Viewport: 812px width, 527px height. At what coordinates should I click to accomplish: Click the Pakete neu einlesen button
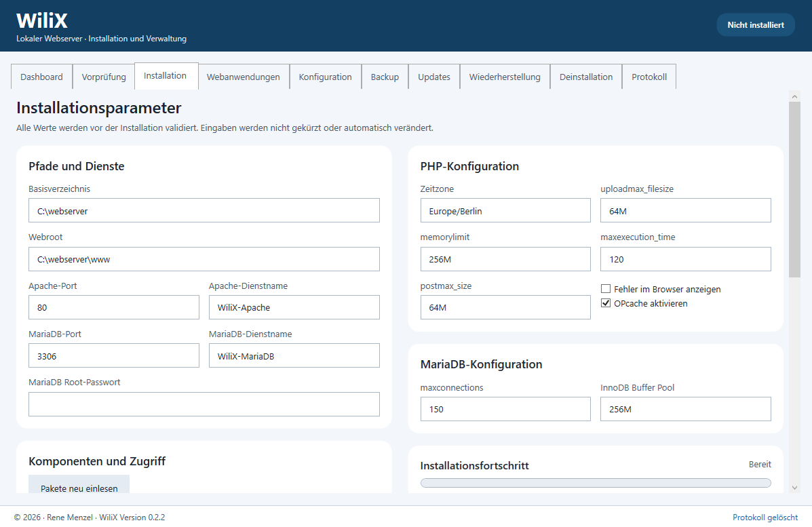(x=79, y=484)
